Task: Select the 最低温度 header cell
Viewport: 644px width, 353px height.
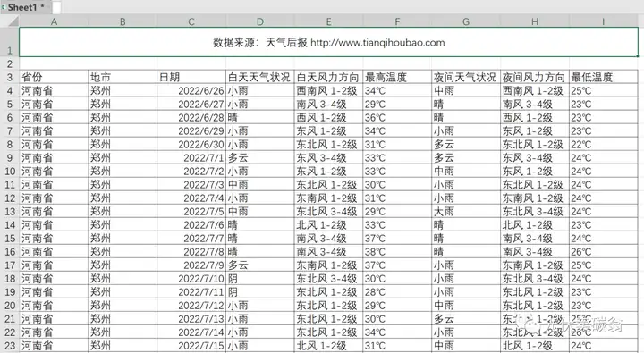Action: (x=604, y=77)
